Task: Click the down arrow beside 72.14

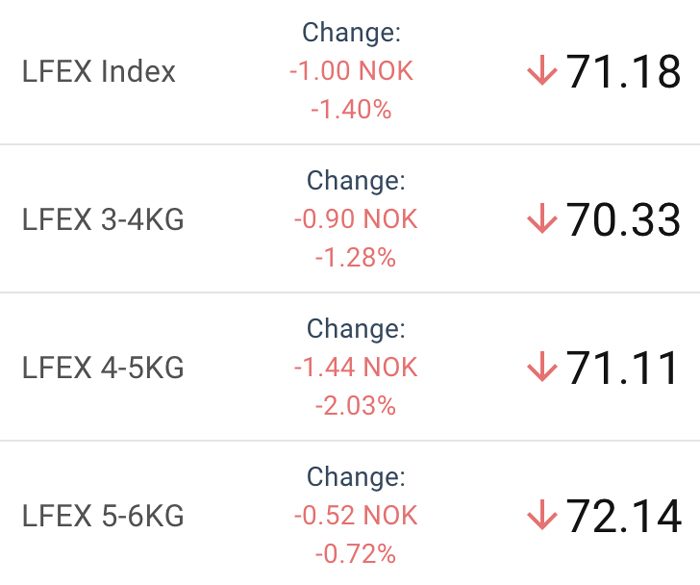Action: pos(542,515)
